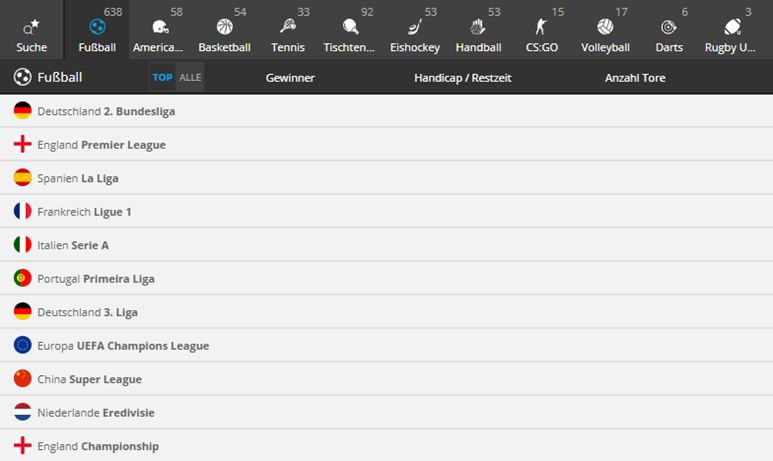
Task: Click Italian flag beside Serie A
Action: [x=23, y=245]
